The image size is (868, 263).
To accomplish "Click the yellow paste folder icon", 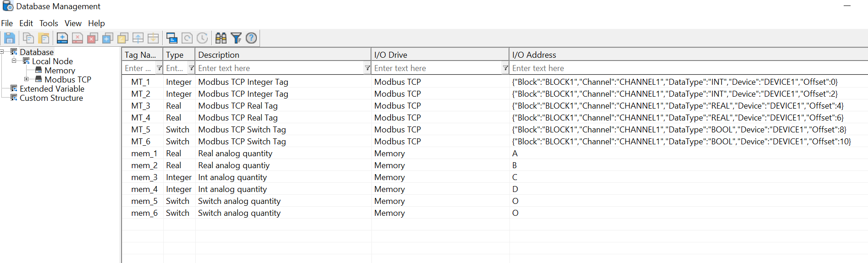I will (x=44, y=38).
